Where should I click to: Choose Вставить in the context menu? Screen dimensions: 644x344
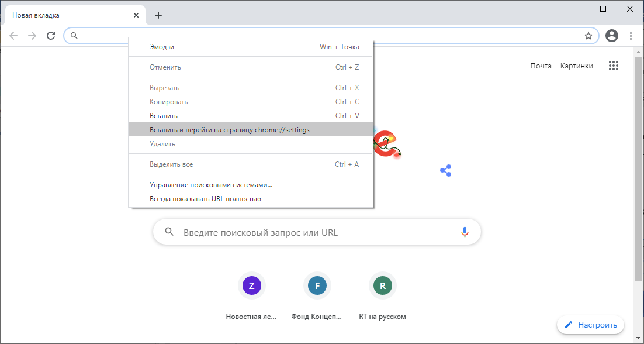(x=163, y=116)
